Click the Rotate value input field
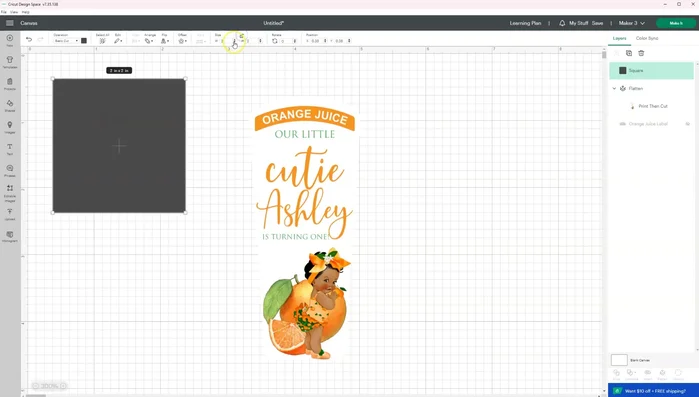The width and height of the screenshot is (699, 397). [x=285, y=41]
